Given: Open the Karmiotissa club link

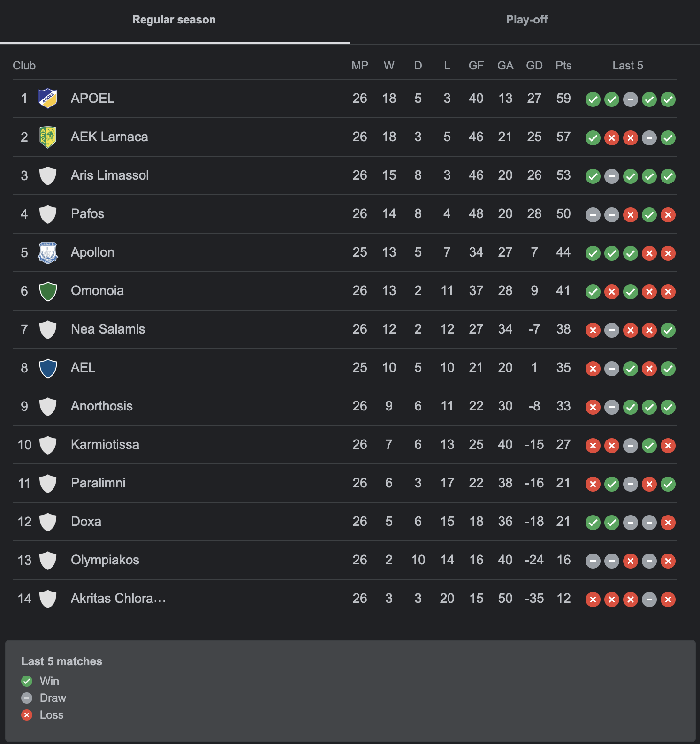Looking at the screenshot, I should click(105, 445).
